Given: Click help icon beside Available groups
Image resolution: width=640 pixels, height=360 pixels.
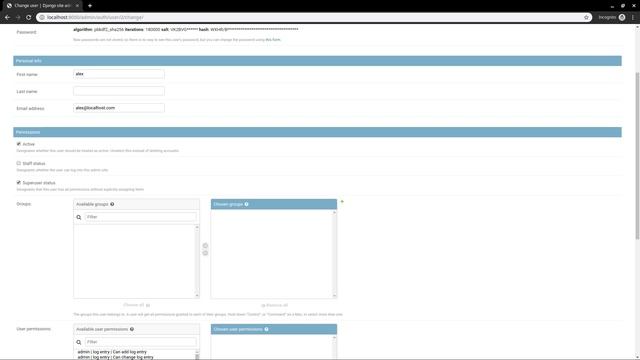Looking at the screenshot, I should point(112,204).
